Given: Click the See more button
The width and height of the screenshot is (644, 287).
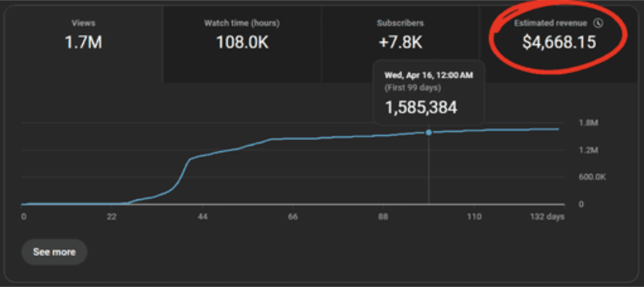Looking at the screenshot, I should [54, 252].
